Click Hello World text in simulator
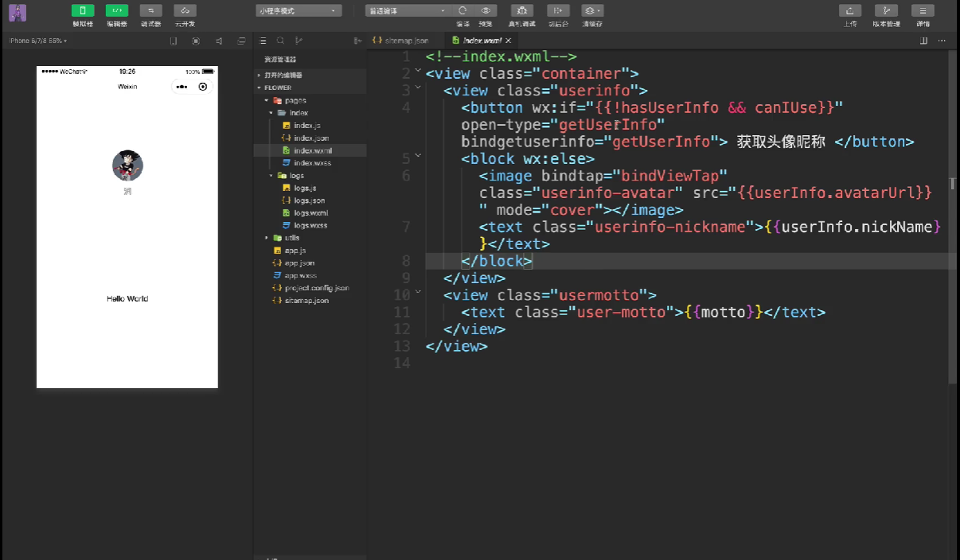The image size is (960, 560). [127, 299]
